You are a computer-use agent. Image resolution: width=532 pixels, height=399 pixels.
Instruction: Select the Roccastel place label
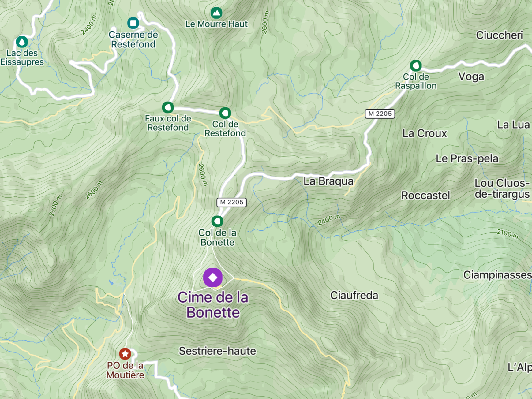pos(425,195)
